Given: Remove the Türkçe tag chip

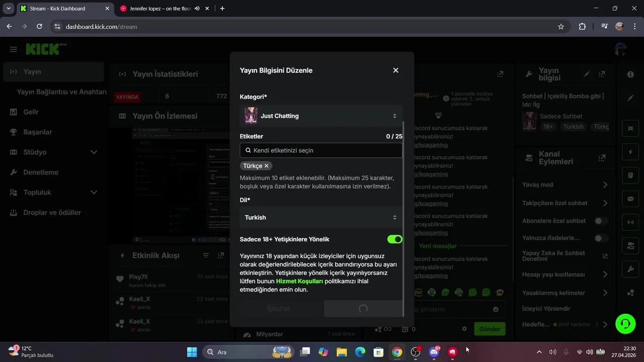Looking at the screenshot, I should tap(267, 166).
